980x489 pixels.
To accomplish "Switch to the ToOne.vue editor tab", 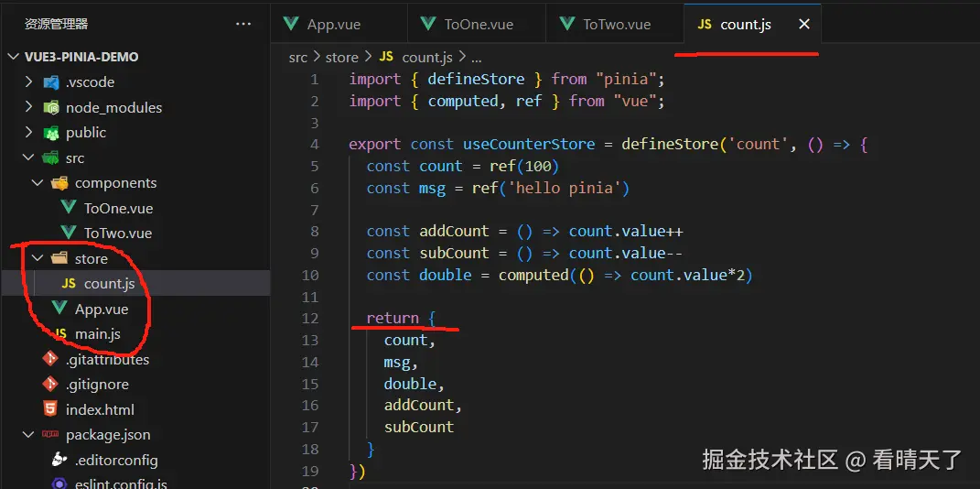I will click(x=476, y=25).
